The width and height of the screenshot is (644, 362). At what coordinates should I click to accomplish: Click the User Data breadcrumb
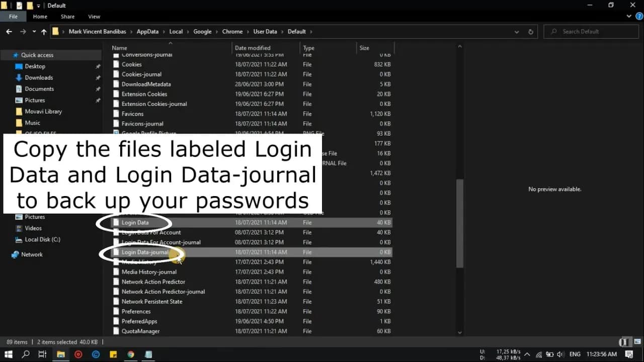(x=265, y=32)
